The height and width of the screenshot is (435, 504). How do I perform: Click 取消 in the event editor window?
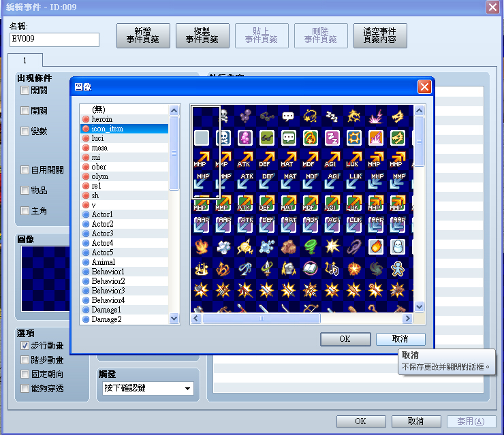click(x=416, y=421)
